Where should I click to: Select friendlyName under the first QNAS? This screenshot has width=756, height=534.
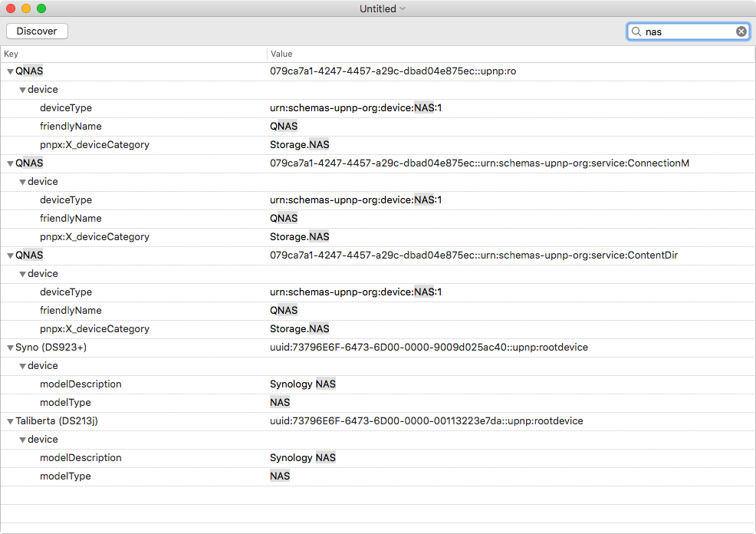coord(378,127)
